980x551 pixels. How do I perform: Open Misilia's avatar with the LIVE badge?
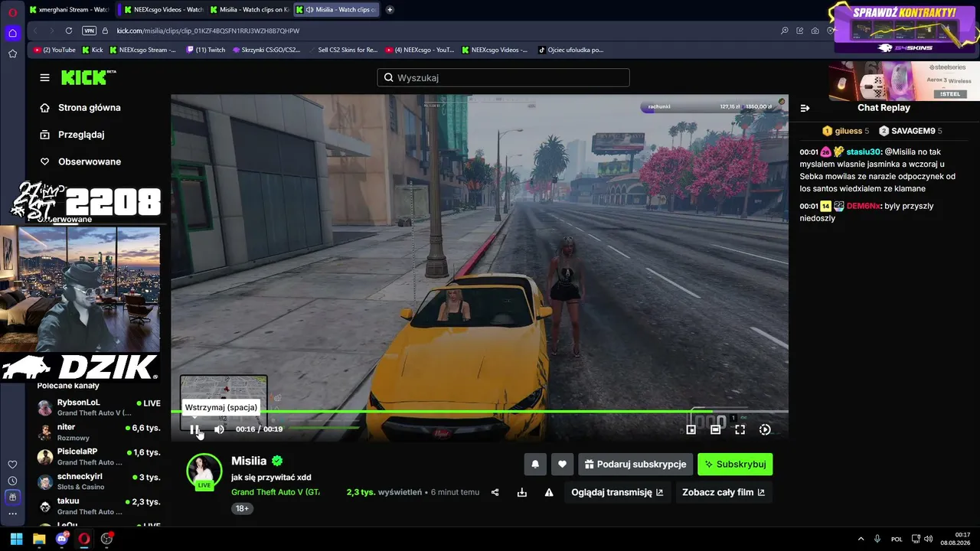tap(204, 471)
